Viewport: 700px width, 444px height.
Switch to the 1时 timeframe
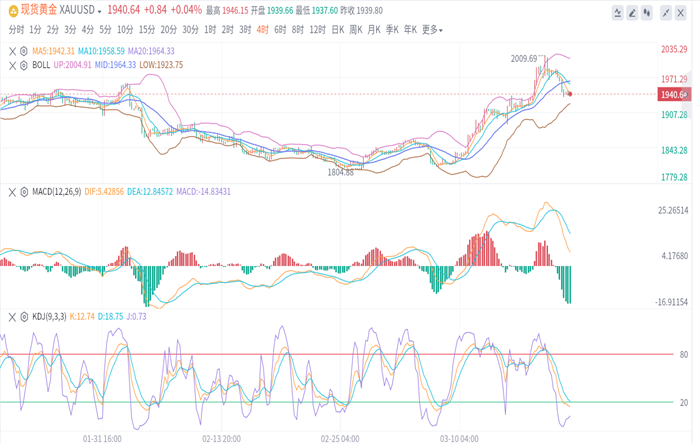click(210, 29)
